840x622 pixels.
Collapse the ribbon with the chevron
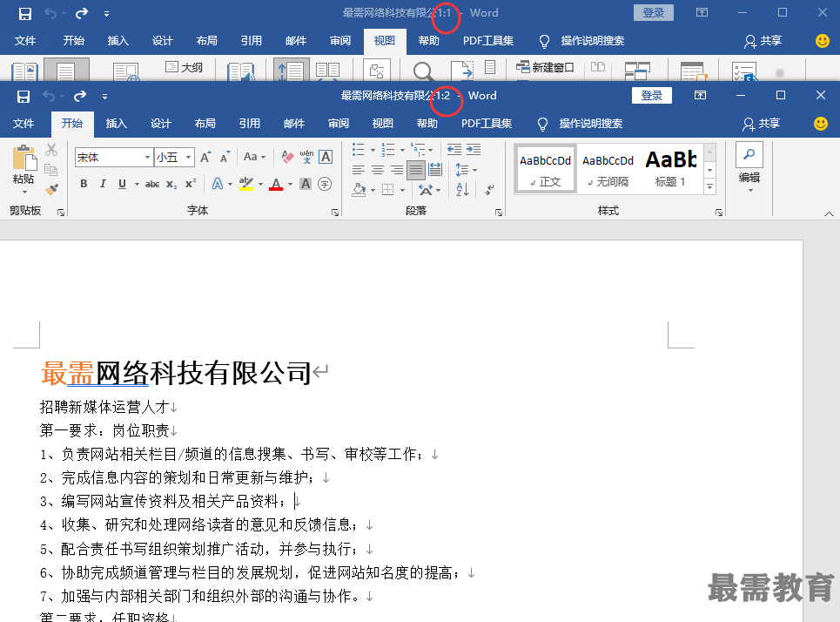[x=830, y=213]
